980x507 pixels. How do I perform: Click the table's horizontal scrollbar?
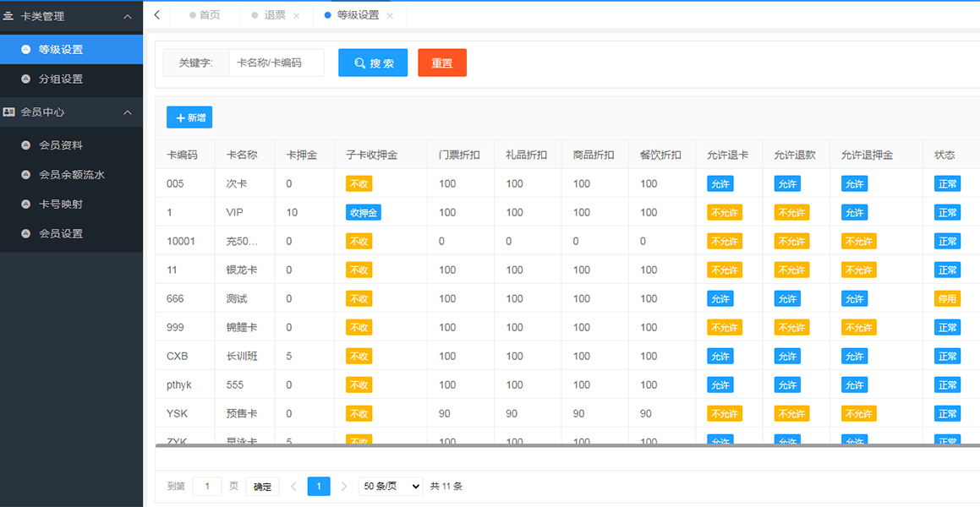click(567, 444)
